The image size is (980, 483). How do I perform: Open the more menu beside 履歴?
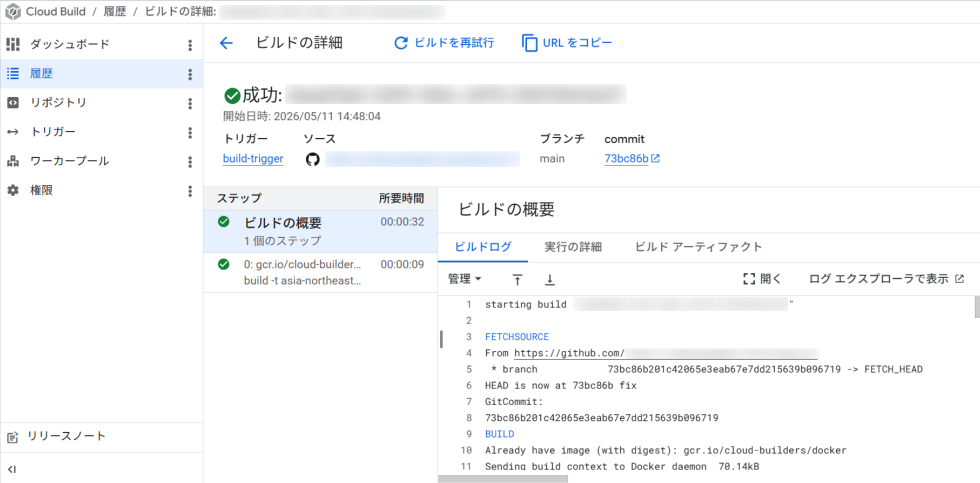click(x=190, y=74)
